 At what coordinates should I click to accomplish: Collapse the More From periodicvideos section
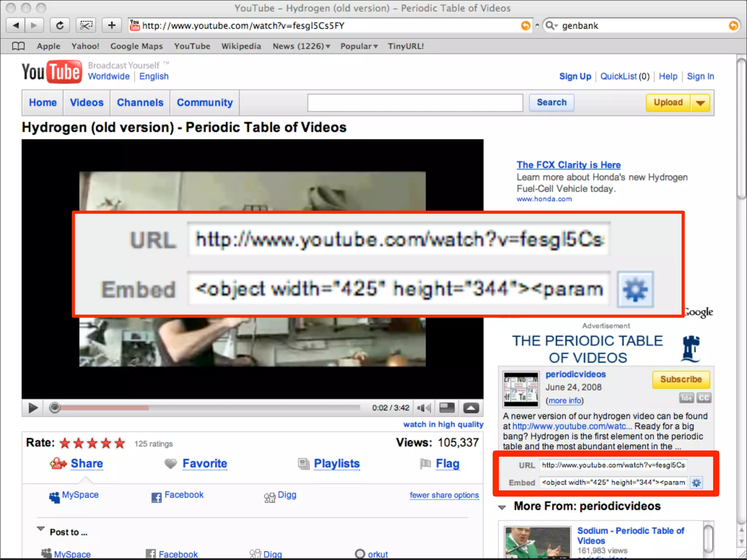[502, 507]
